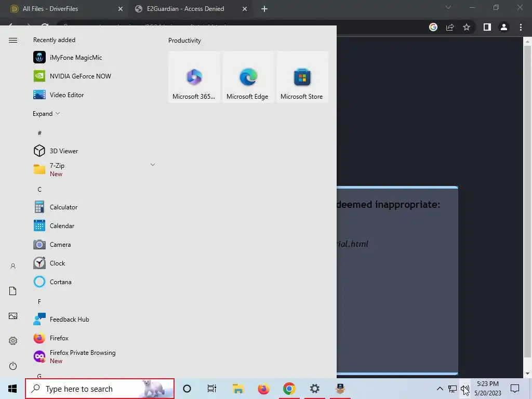
Task: Open Feedback Hub
Action: point(94,320)
